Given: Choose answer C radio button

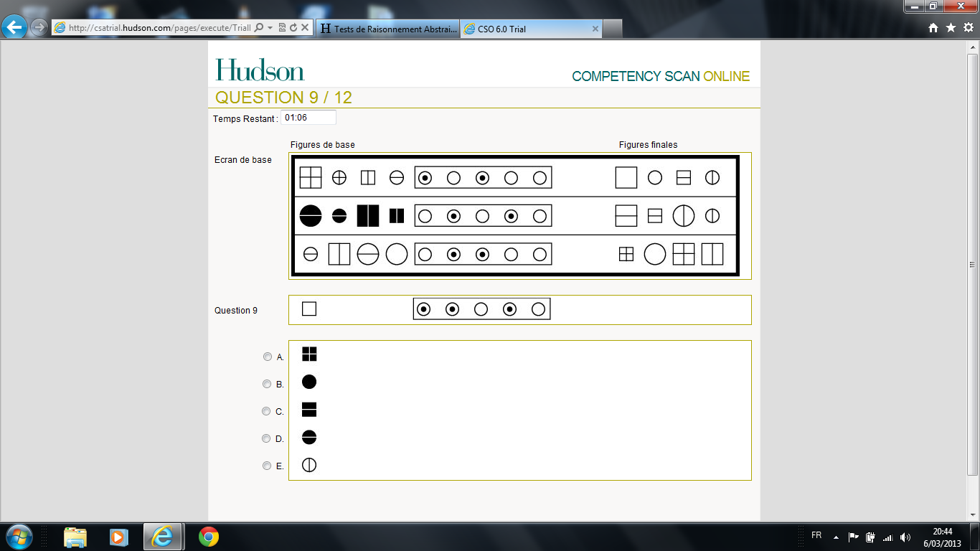Looking at the screenshot, I should (268, 411).
